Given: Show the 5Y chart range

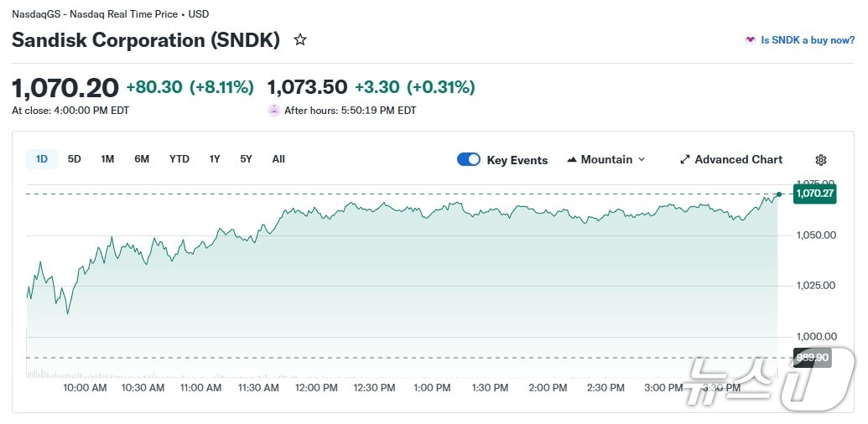Looking at the screenshot, I should click(x=246, y=159).
